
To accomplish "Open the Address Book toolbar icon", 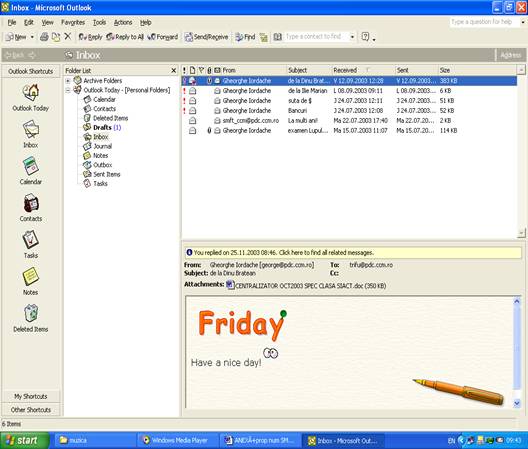I will (277, 37).
